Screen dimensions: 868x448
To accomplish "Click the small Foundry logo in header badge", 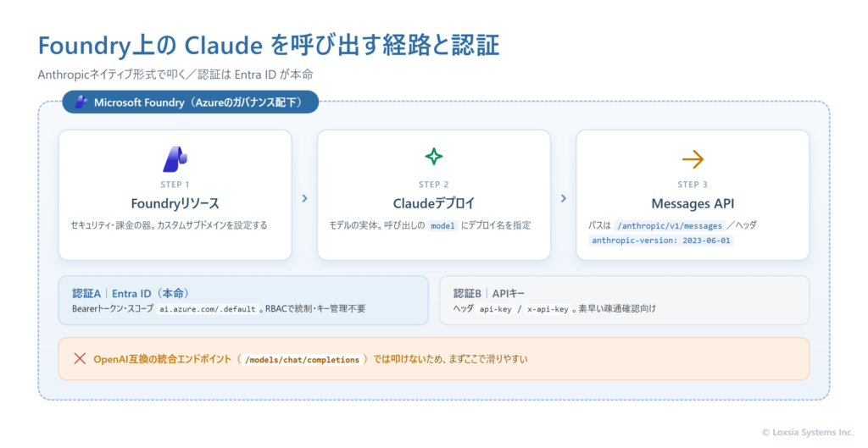I will (x=81, y=102).
